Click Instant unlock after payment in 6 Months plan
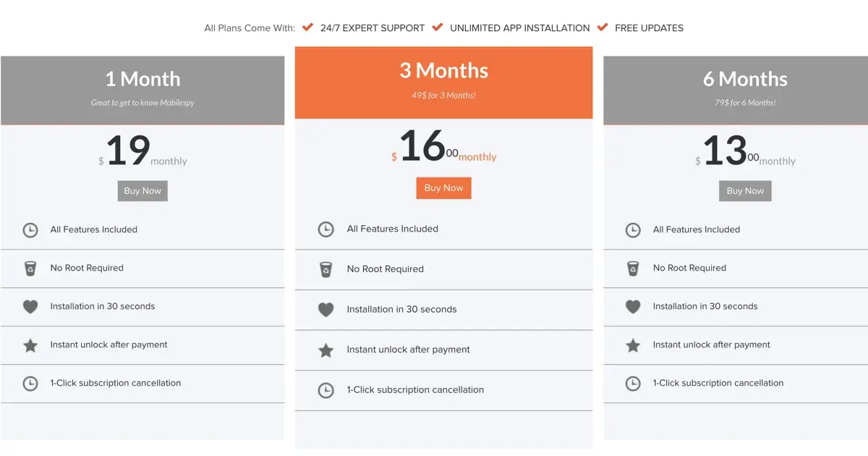 (x=712, y=345)
